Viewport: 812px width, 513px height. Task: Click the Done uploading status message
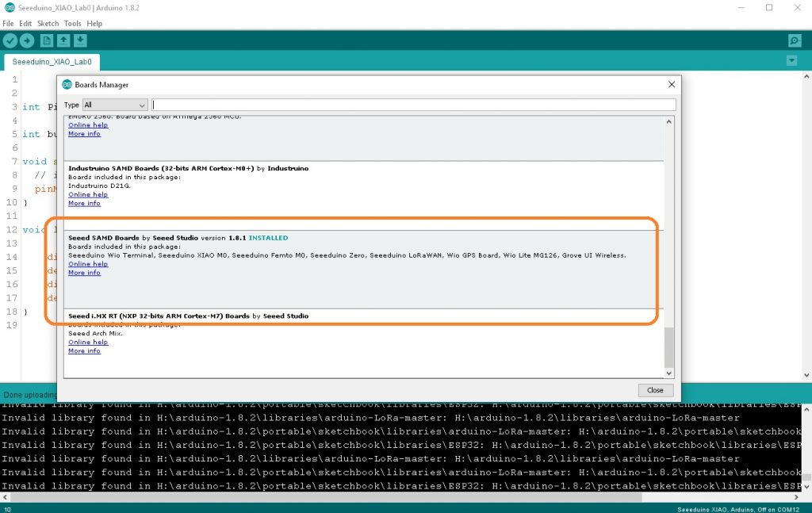[x=30, y=394]
